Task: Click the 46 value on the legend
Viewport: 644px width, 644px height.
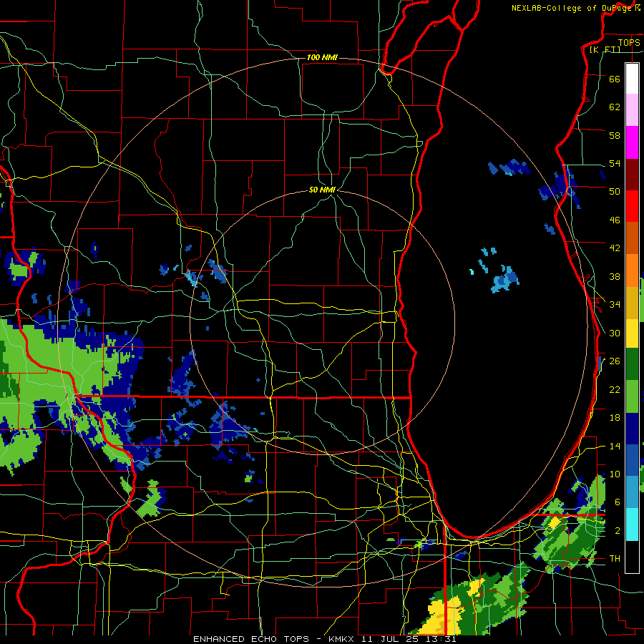Action: pos(615,220)
